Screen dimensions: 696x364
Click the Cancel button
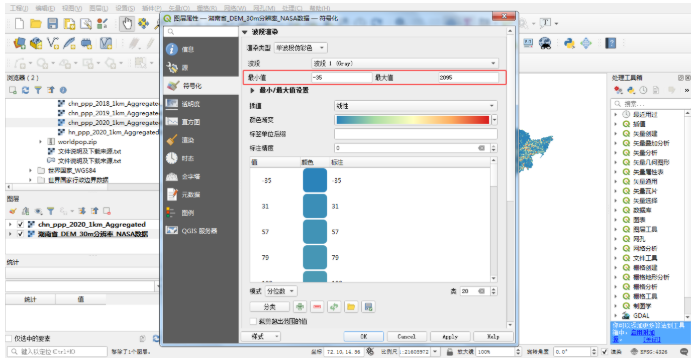coord(407,336)
